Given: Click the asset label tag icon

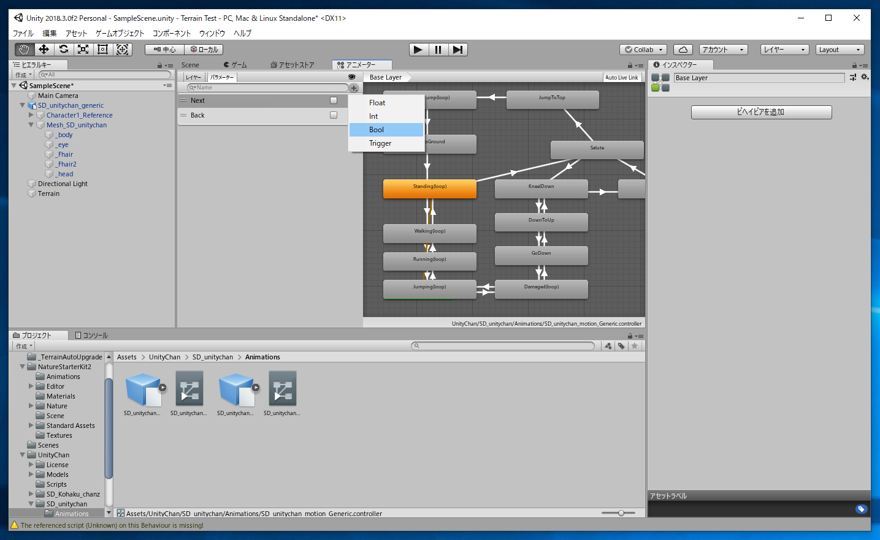Looking at the screenshot, I should [x=861, y=509].
